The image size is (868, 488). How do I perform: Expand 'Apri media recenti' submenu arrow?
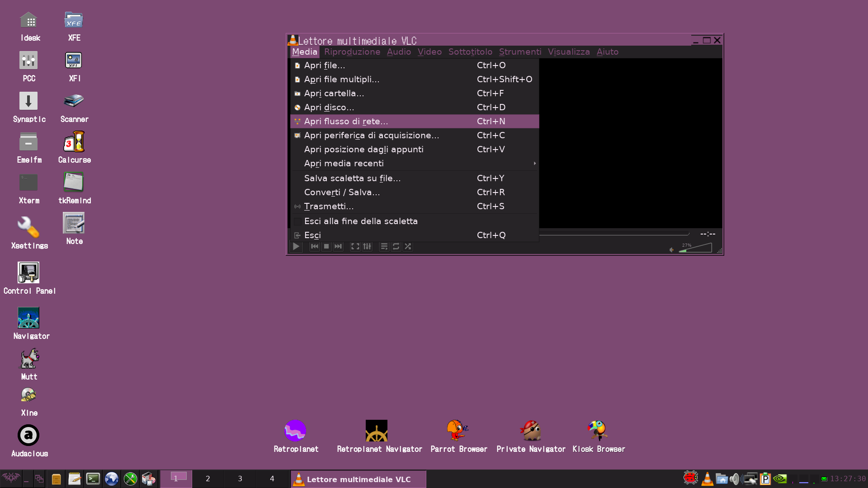(535, 164)
